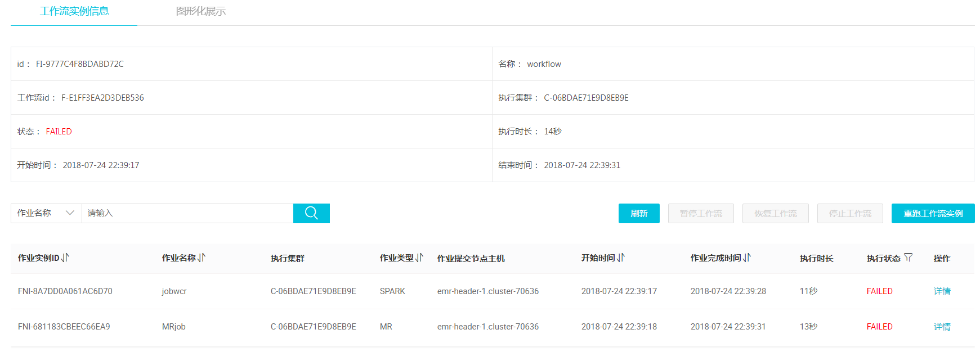Open the 作业名称 search-type dropdown
The height and width of the screenshot is (361, 980).
[46, 213]
